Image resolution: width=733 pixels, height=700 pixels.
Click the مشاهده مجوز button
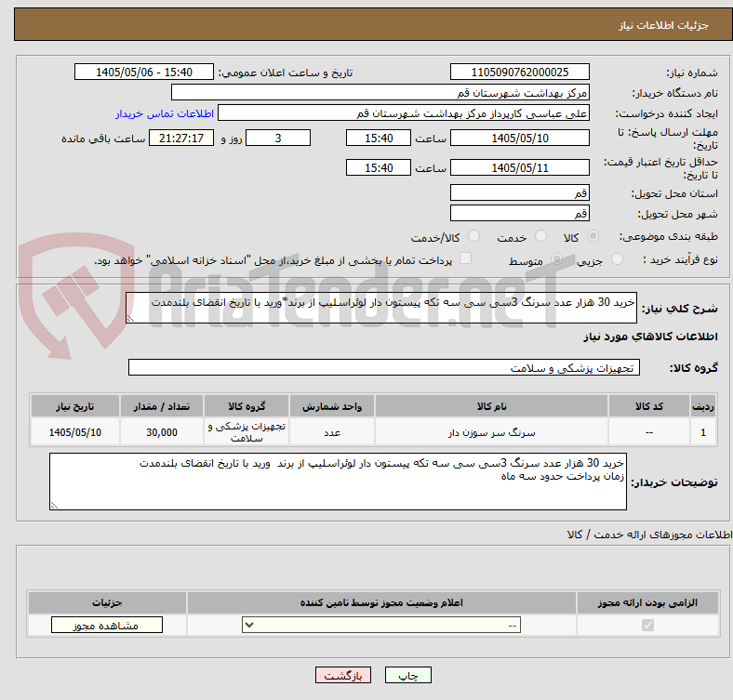coord(107,626)
